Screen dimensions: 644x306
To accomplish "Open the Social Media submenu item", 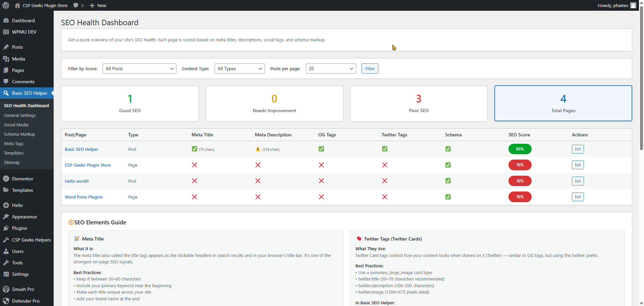I will (x=16, y=125).
